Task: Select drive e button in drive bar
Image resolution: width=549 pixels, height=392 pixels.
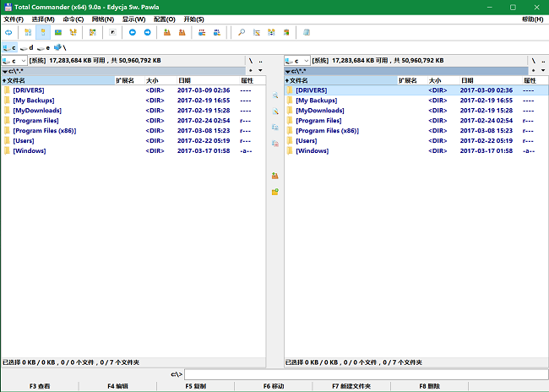Action: 44,48
